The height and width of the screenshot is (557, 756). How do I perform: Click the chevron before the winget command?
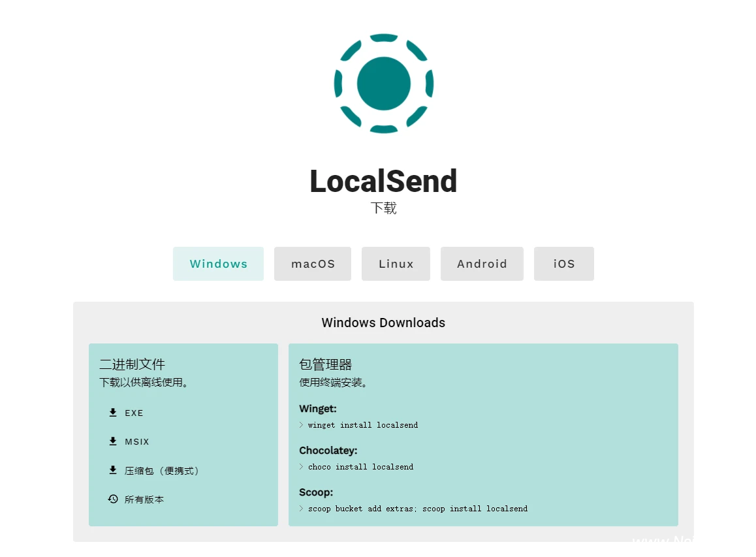[x=302, y=425]
